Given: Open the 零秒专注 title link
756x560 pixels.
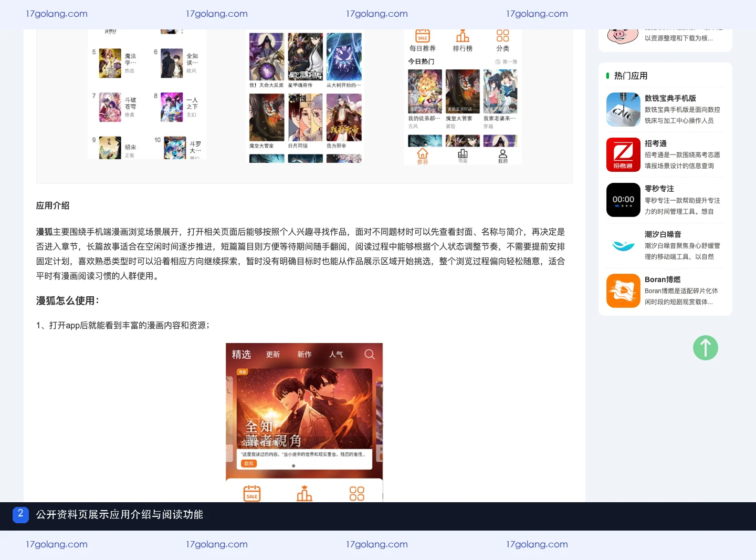Looking at the screenshot, I should pos(659,189).
